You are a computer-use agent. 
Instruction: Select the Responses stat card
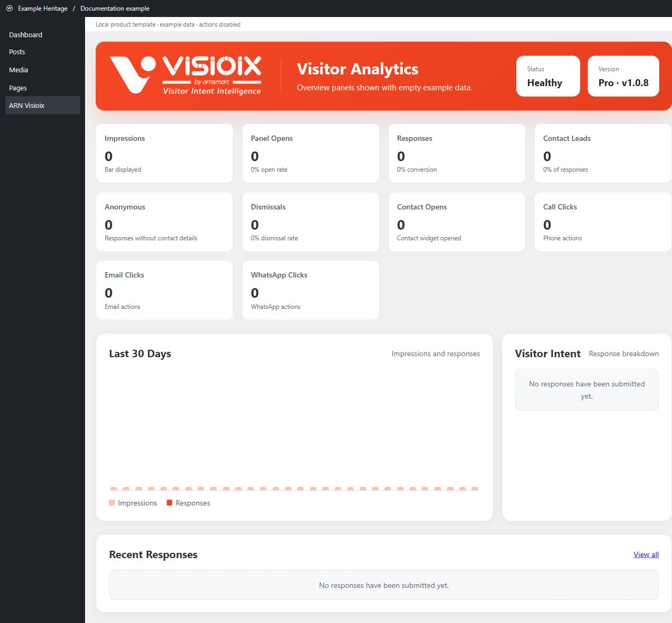[457, 154]
